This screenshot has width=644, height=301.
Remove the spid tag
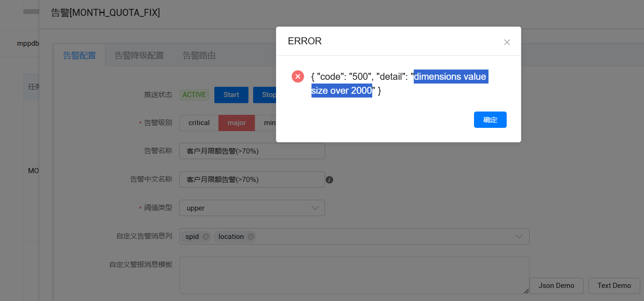point(206,237)
